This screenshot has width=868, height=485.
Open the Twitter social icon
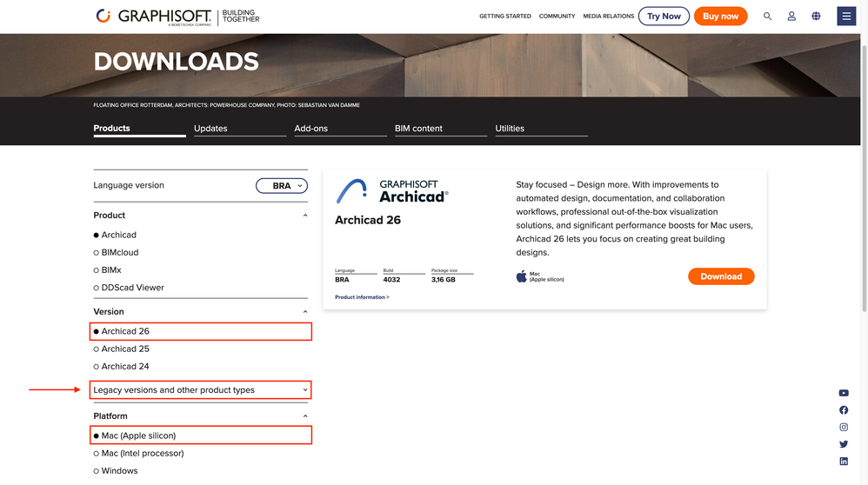pos(844,444)
